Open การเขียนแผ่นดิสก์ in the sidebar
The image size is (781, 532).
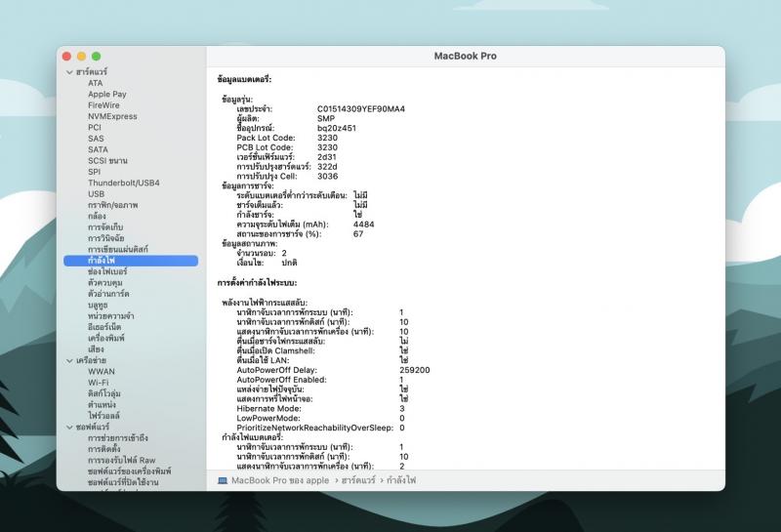click(x=118, y=249)
